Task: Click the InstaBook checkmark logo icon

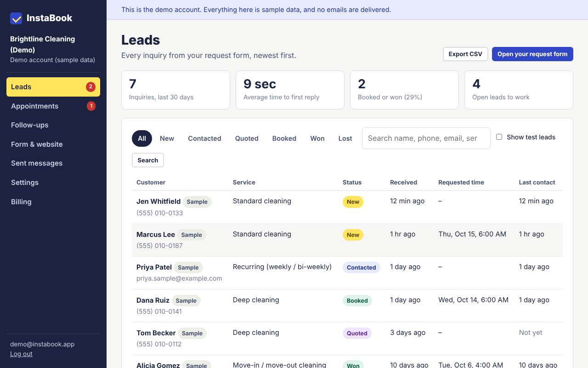Action: 16,18
